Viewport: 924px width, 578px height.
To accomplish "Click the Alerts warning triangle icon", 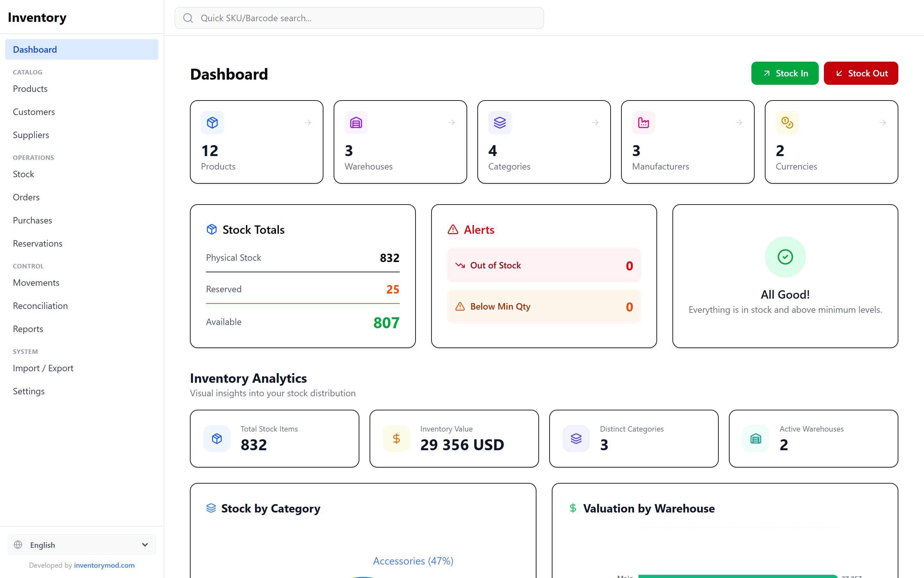I will coord(453,229).
